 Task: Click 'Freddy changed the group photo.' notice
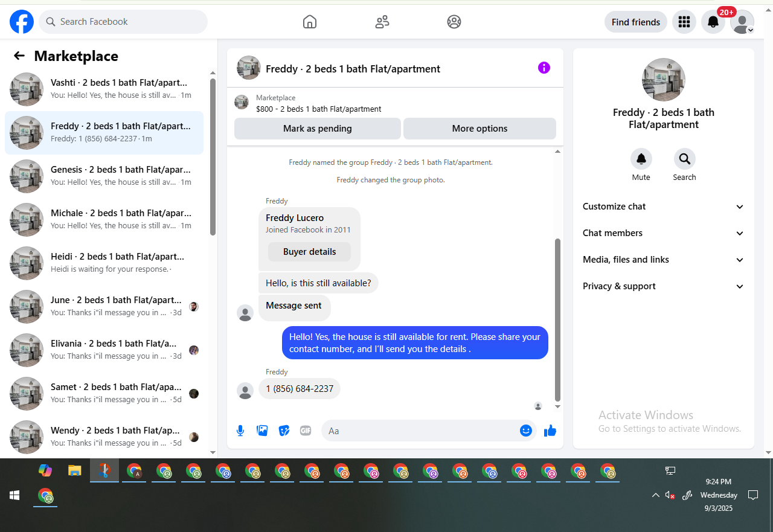391,180
